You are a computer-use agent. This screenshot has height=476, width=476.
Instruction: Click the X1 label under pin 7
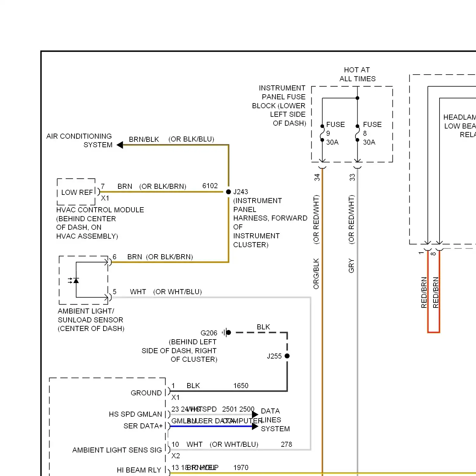[105, 198]
